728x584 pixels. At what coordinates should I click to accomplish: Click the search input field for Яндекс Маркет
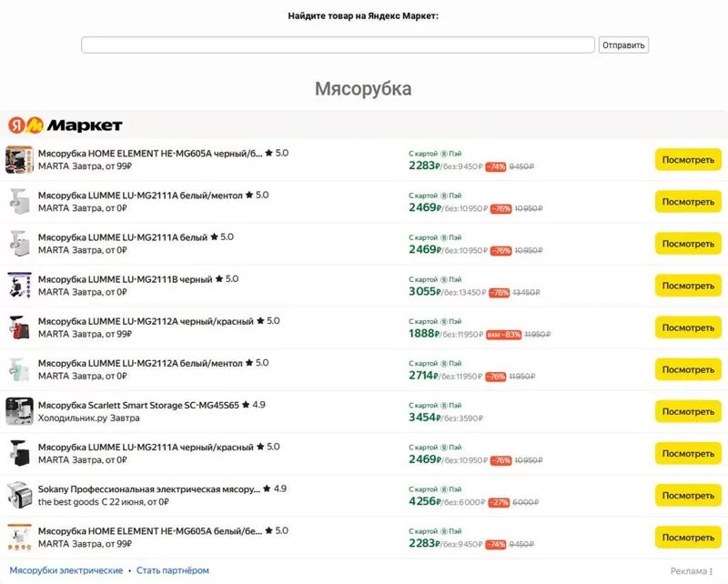coord(338,45)
